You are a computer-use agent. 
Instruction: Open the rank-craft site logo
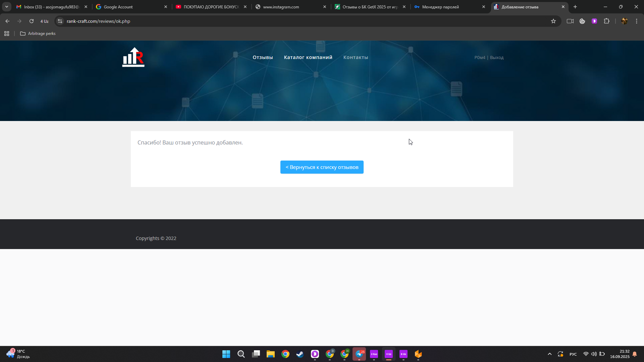pos(133,57)
